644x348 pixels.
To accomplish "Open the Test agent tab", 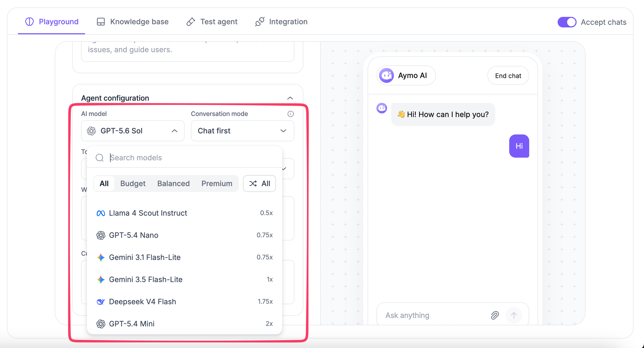I will click(x=212, y=22).
